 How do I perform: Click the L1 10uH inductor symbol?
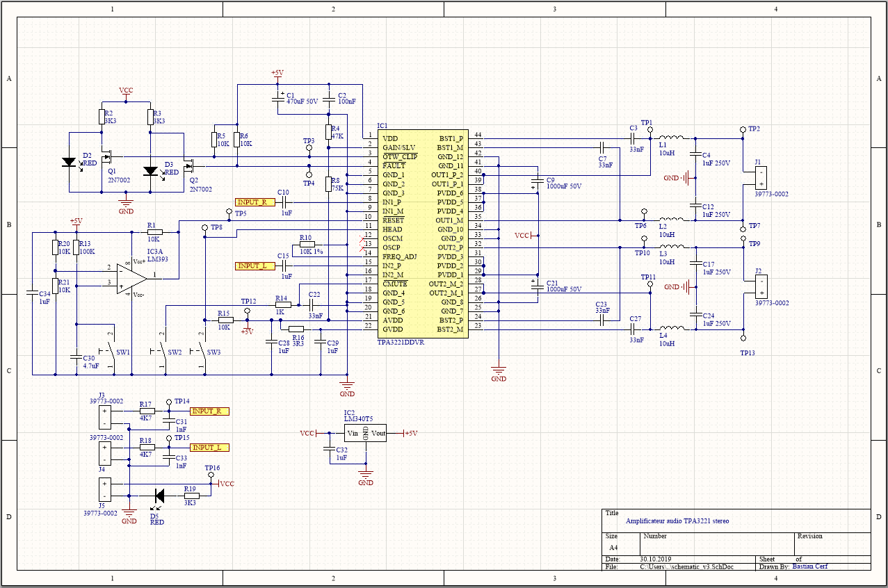tap(671, 138)
